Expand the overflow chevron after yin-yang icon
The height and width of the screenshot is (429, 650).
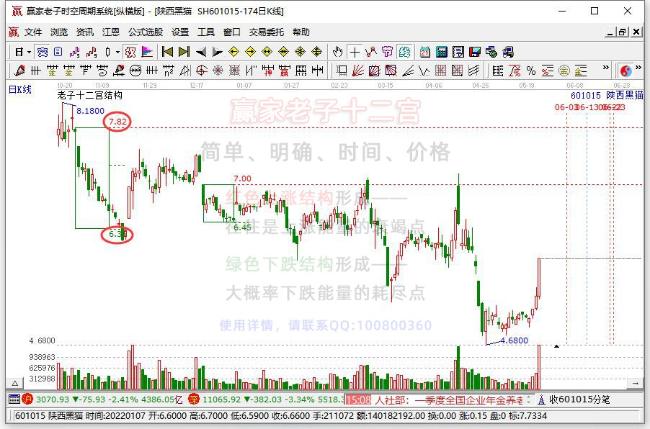pyautogui.click(x=638, y=67)
